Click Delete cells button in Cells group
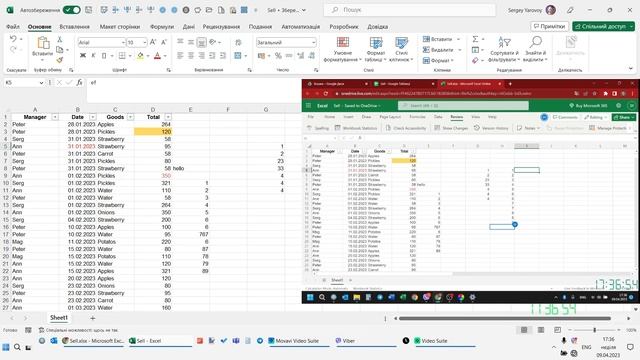Image resolution: width=640 pixels, height=360 pixels. tap(438, 50)
